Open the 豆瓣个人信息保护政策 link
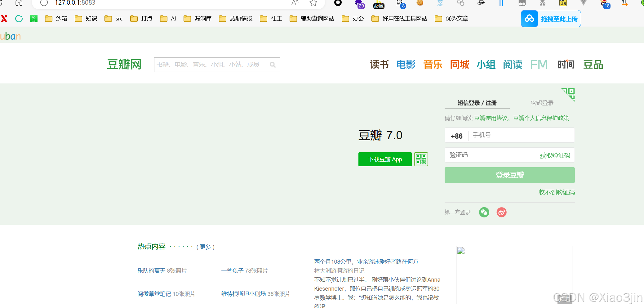This screenshot has height=308, width=644. click(x=541, y=118)
